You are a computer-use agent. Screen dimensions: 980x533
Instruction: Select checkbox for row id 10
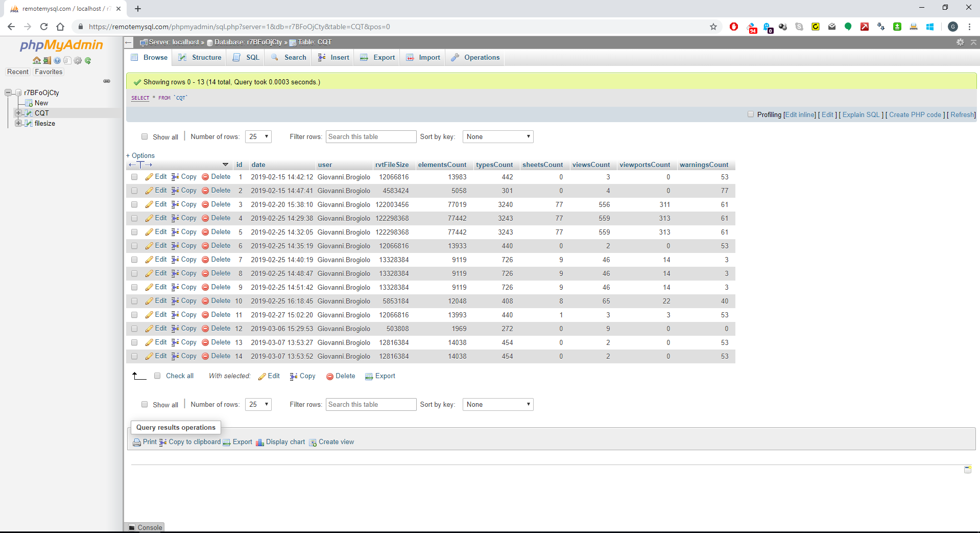pyautogui.click(x=134, y=301)
